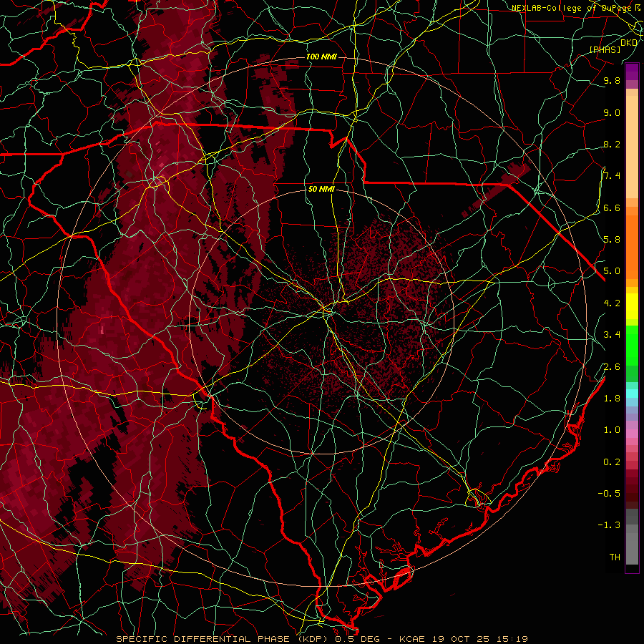Click the 100 NMI range ring label
Viewport: 644px width, 644px height.
[321, 57]
